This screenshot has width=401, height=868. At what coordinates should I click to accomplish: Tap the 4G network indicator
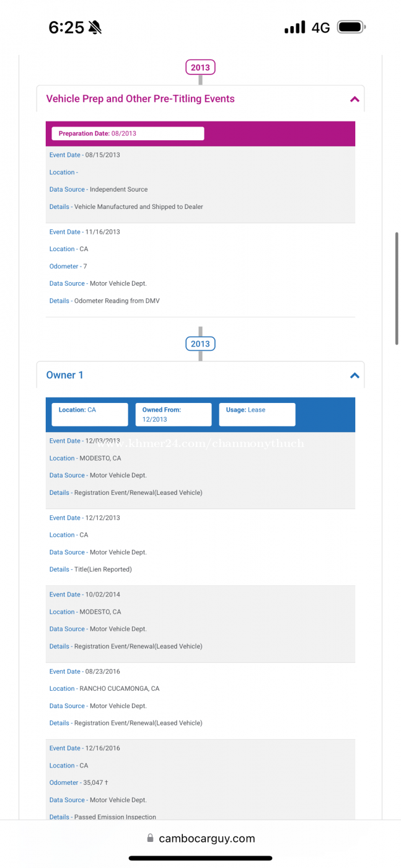point(320,27)
